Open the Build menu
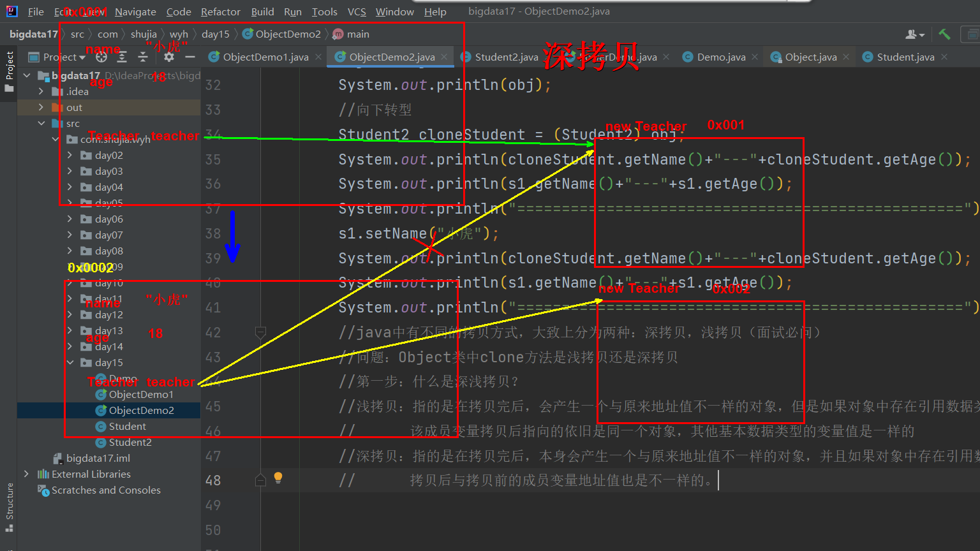The height and width of the screenshot is (551, 980). [262, 11]
